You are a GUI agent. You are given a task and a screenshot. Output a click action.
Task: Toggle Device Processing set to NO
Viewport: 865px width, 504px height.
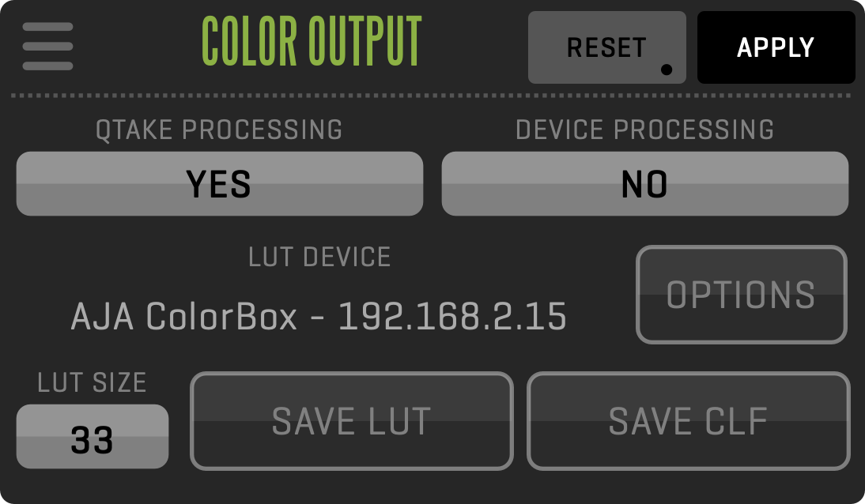pyautogui.click(x=644, y=184)
